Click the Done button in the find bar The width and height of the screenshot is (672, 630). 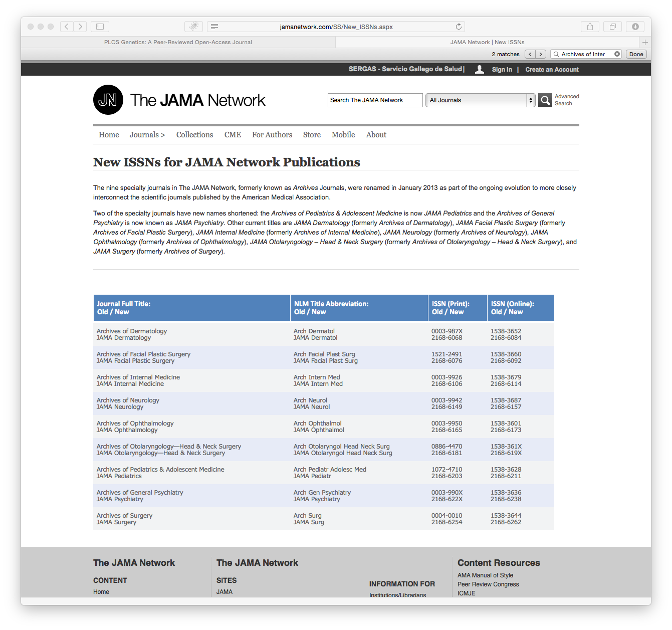[636, 54]
